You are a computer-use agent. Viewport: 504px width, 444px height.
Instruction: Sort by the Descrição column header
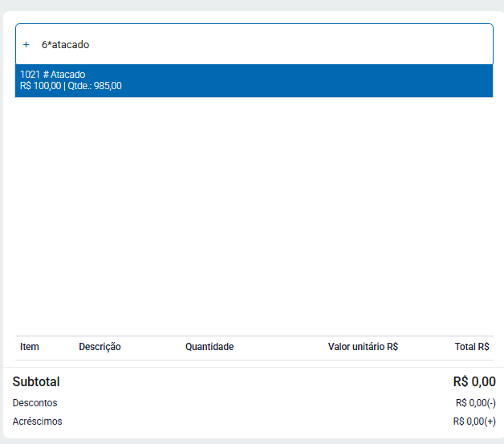click(100, 347)
